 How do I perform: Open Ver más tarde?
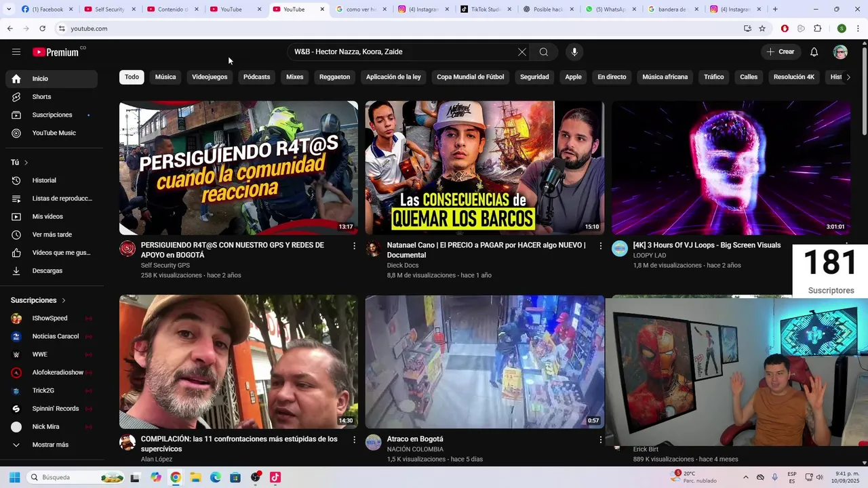52,235
